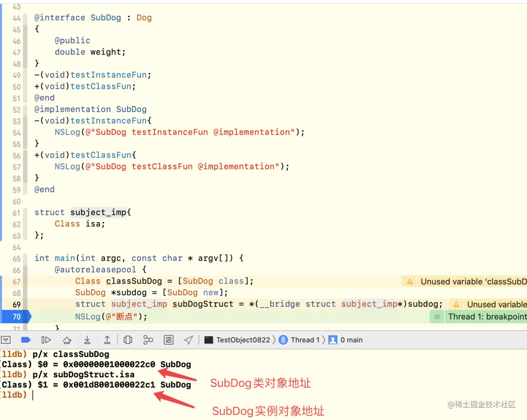Click '+(void)testClassFun;' on line 50
527x420 pixels.
85,86
